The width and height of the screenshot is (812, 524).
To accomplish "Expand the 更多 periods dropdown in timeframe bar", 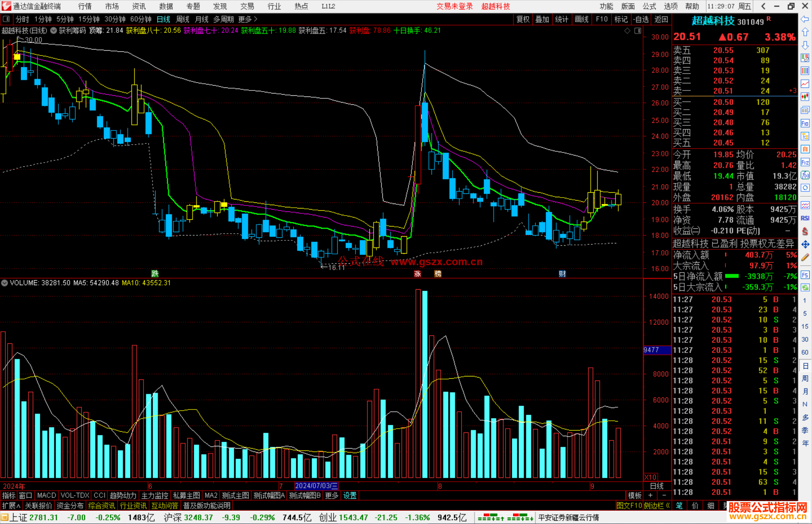I will [248, 19].
